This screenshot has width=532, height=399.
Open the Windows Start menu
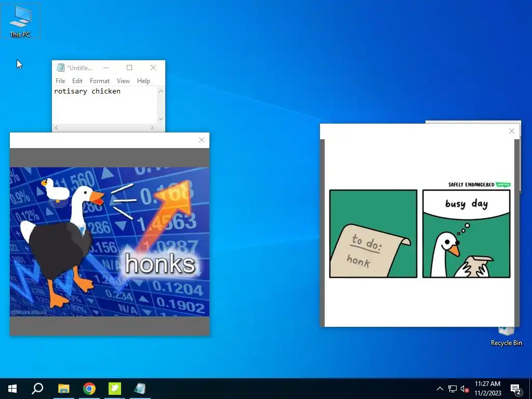tap(12, 389)
